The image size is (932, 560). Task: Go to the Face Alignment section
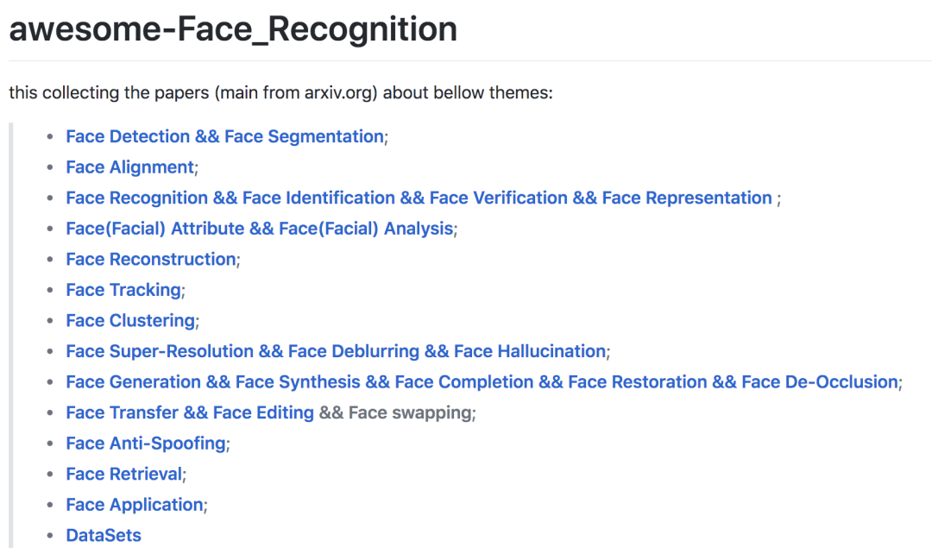130,167
